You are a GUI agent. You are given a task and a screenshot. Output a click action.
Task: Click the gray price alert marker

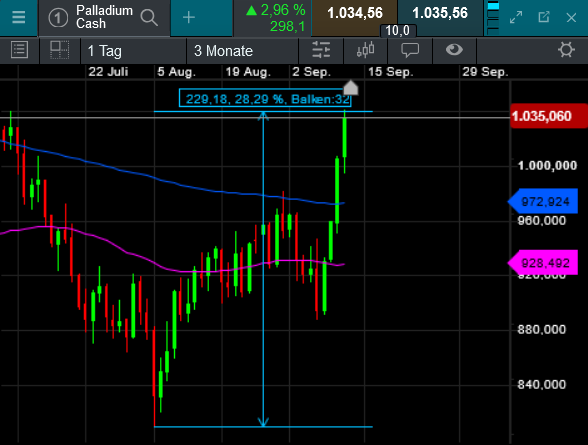(x=351, y=88)
